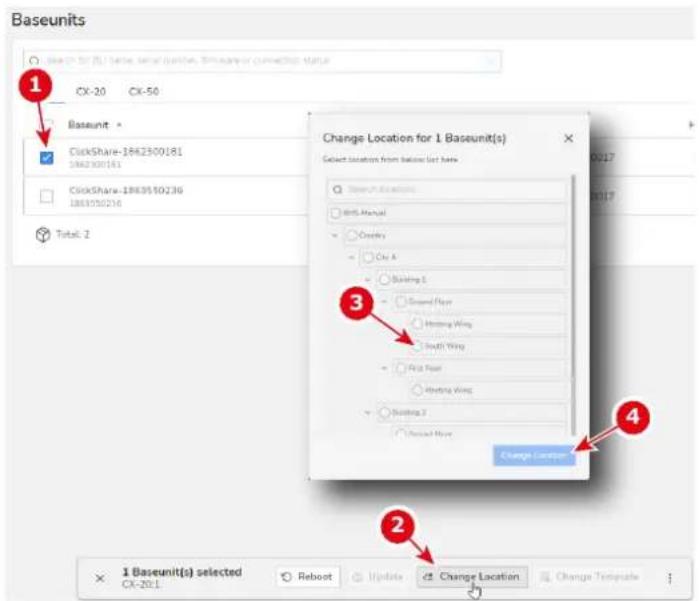The image size is (699, 601).
Task: Click the ClickShare-1862300181 name text
Action: [126, 152]
